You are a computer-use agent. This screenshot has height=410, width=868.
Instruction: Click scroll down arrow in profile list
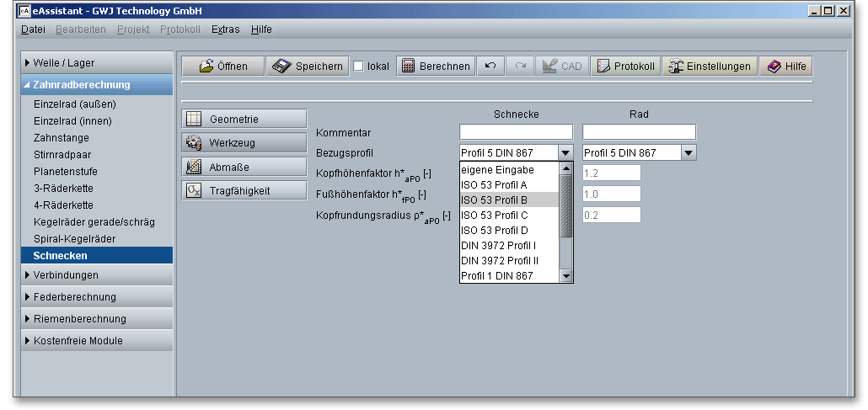(x=566, y=276)
